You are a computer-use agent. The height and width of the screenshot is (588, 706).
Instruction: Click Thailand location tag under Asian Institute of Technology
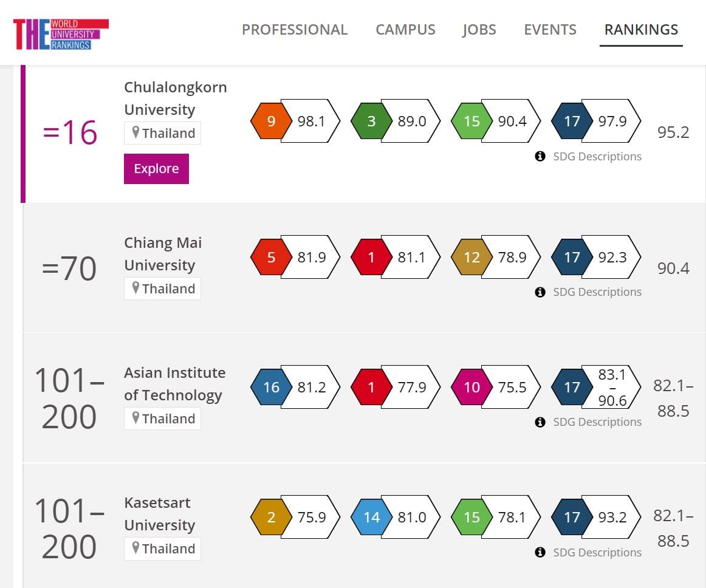[163, 419]
